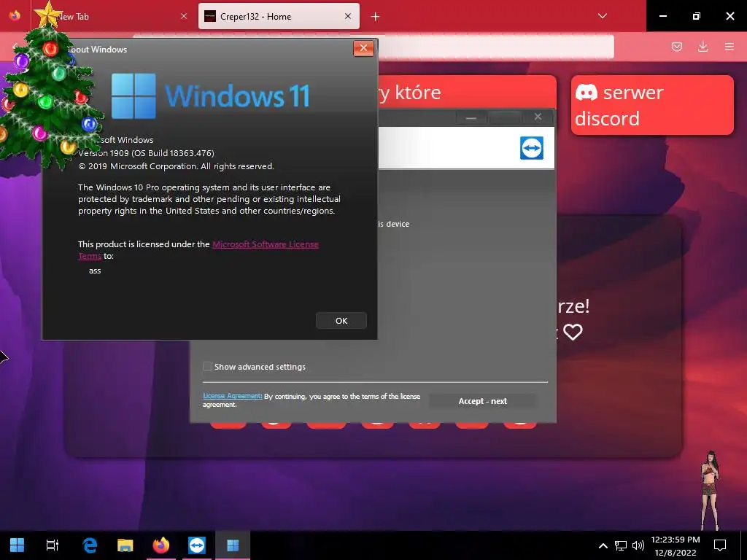Viewport: 747px width, 560px height.
Task: Close the Creper132 - Home tab
Action: 348,16
